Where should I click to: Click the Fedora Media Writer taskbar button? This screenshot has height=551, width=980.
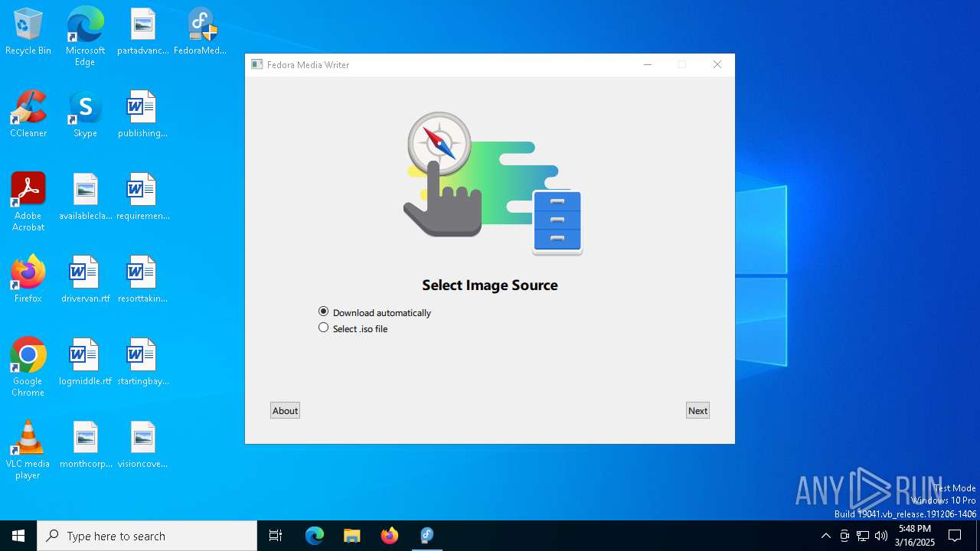[426, 536]
